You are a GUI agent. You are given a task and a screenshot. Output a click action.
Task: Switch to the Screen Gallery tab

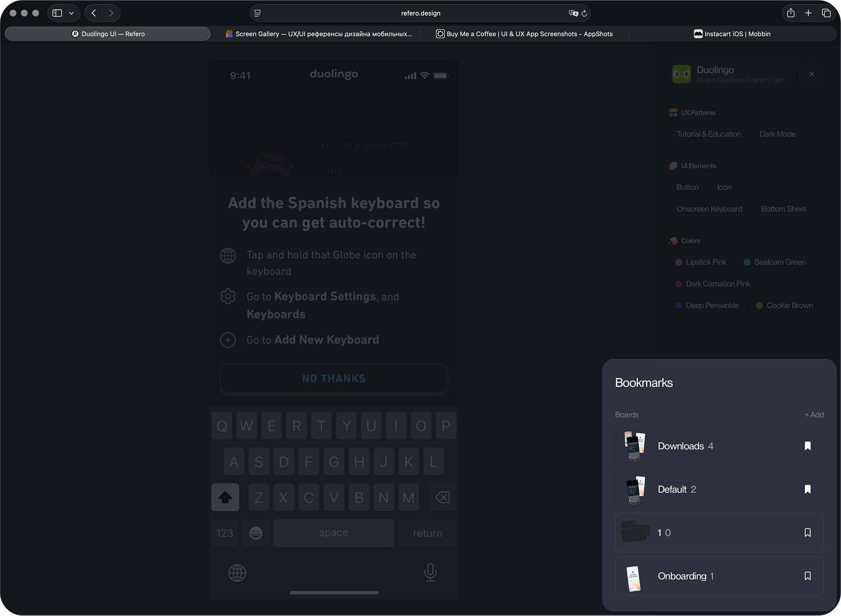coord(318,34)
